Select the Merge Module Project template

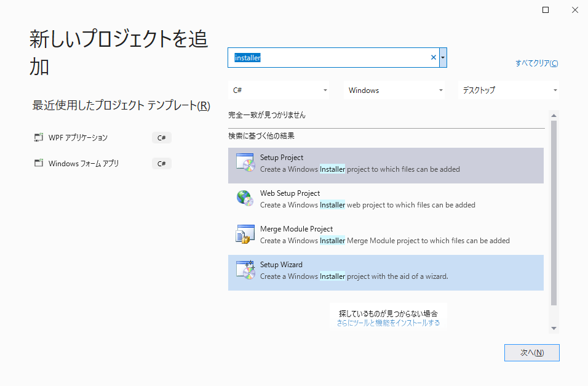[x=386, y=237]
